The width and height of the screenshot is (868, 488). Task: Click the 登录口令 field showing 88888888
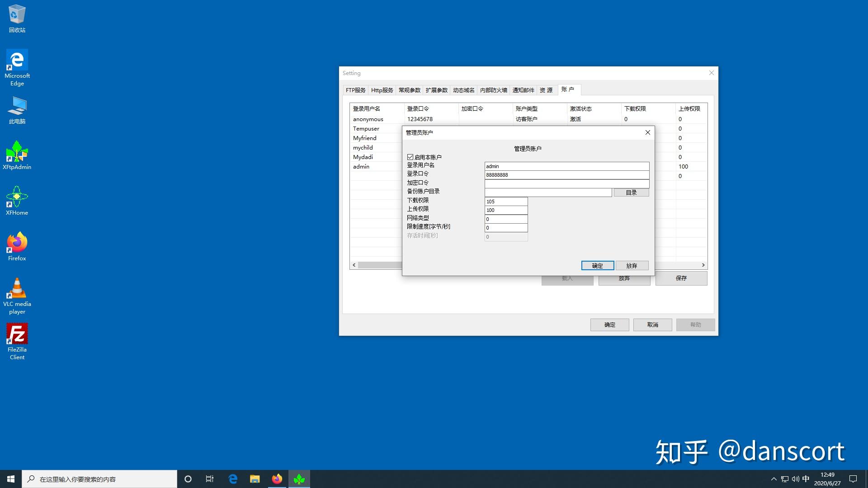[566, 175]
